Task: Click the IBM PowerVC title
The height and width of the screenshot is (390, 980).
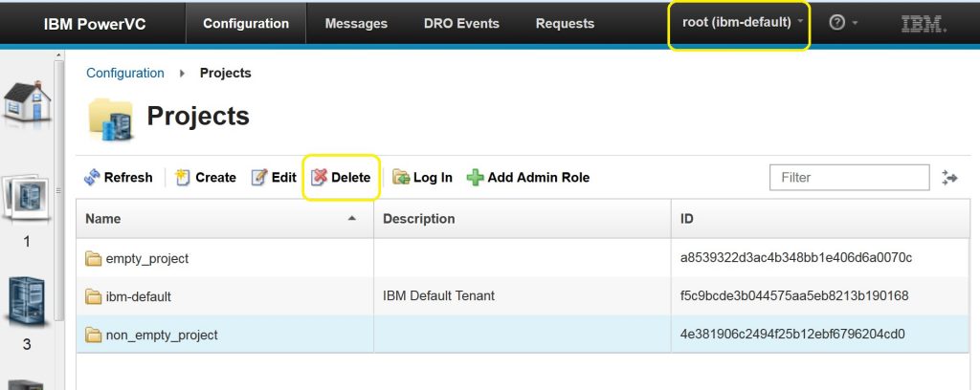Action: 95,24
